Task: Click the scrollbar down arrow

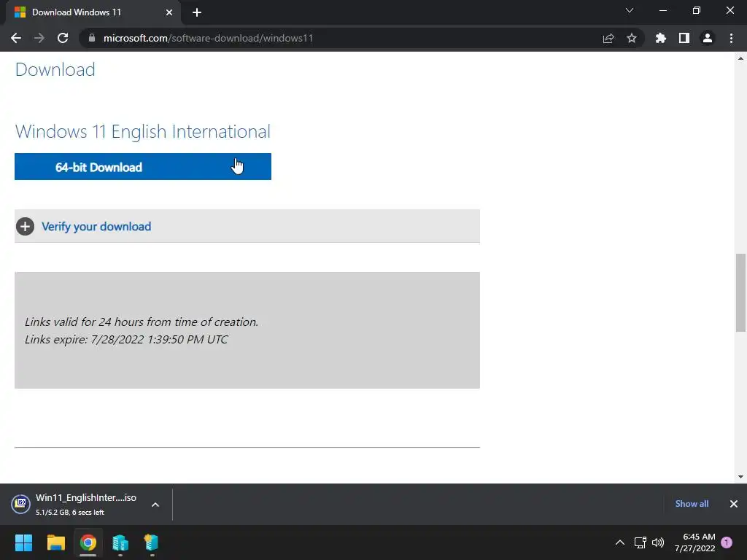Action: click(x=740, y=477)
